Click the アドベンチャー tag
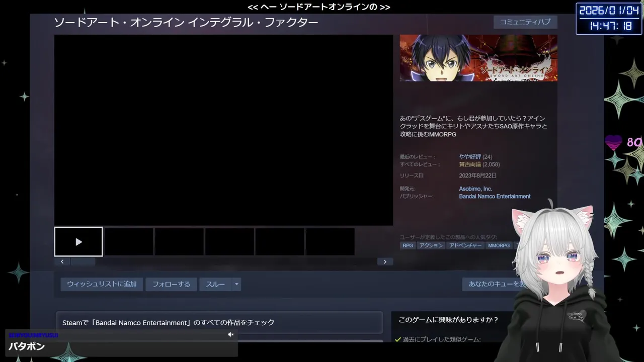 (x=465, y=245)
